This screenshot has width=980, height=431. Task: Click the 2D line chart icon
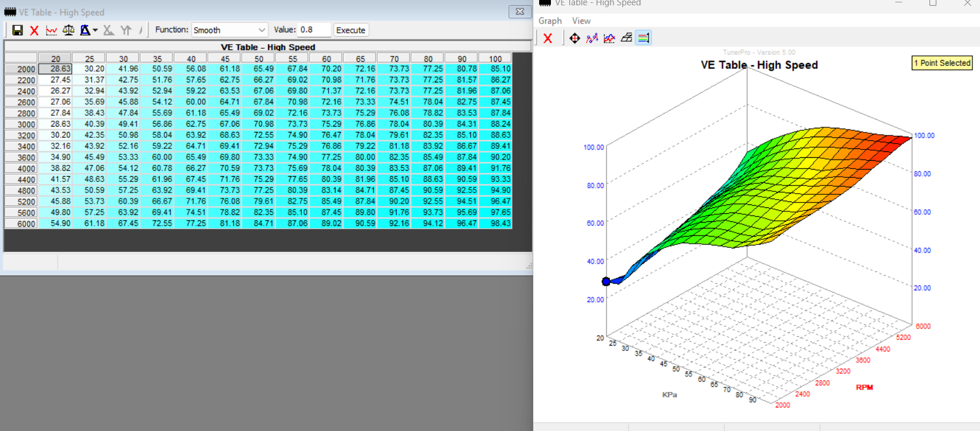[x=609, y=38]
